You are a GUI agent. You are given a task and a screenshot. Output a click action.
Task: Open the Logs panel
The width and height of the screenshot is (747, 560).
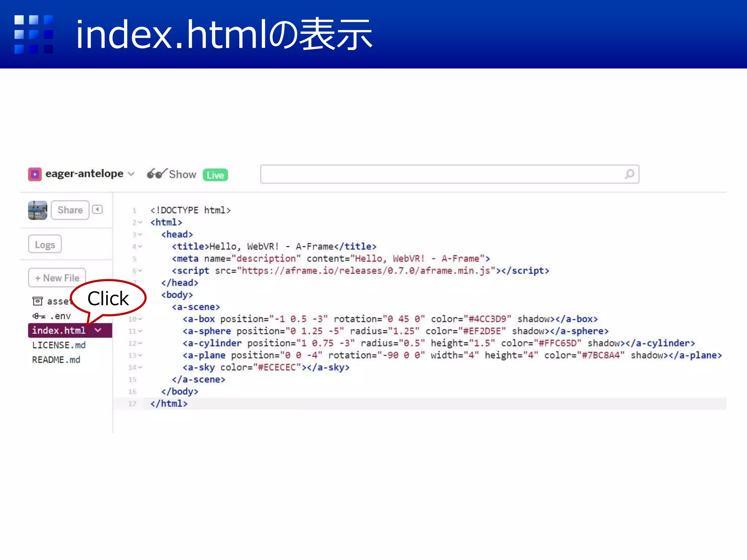tap(45, 244)
